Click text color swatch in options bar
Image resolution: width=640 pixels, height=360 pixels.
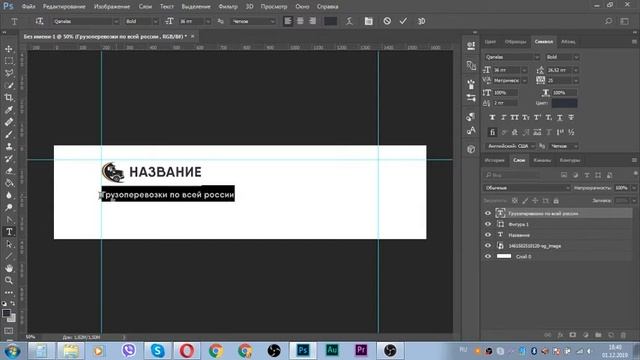click(x=330, y=21)
